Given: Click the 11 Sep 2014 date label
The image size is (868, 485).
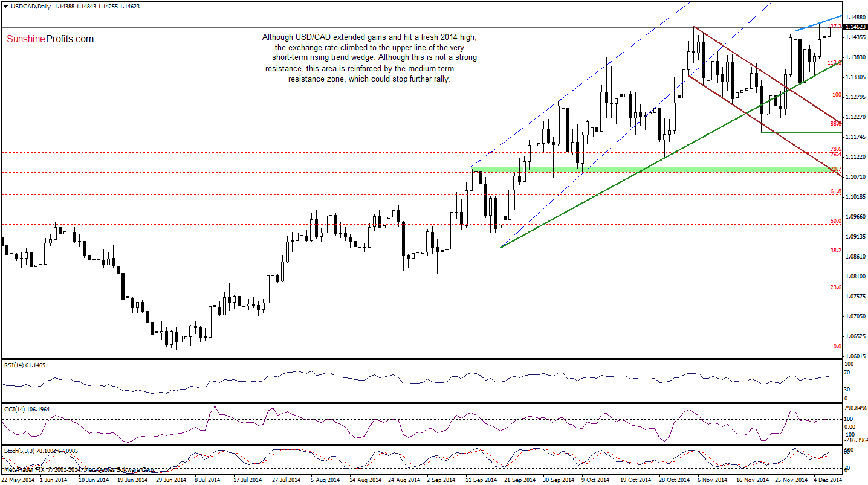Looking at the screenshot, I should [482, 480].
